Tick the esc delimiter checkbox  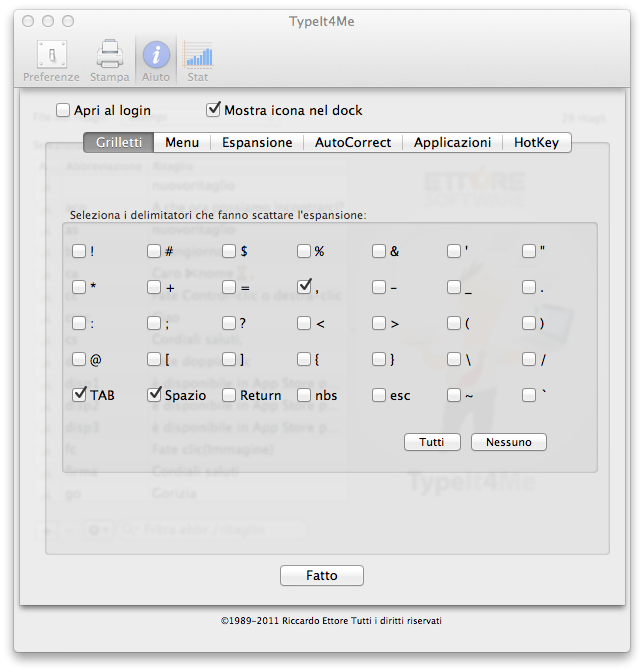tap(379, 395)
